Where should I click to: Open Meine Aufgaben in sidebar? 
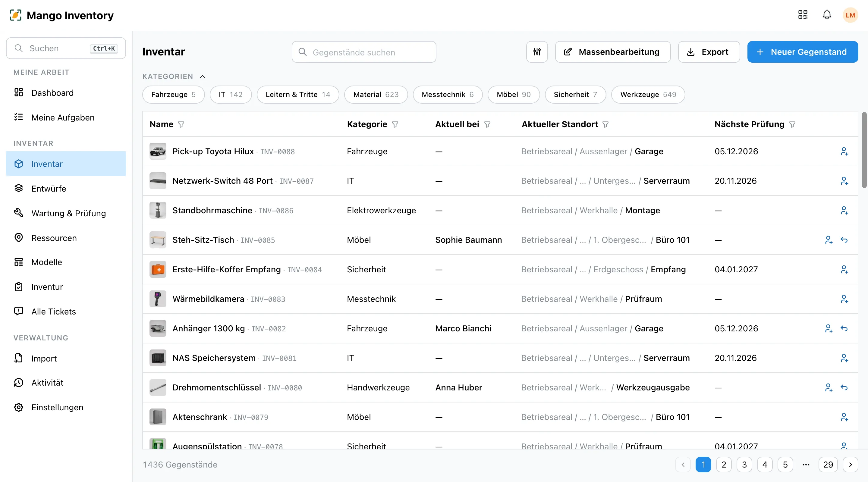pyautogui.click(x=66, y=117)
